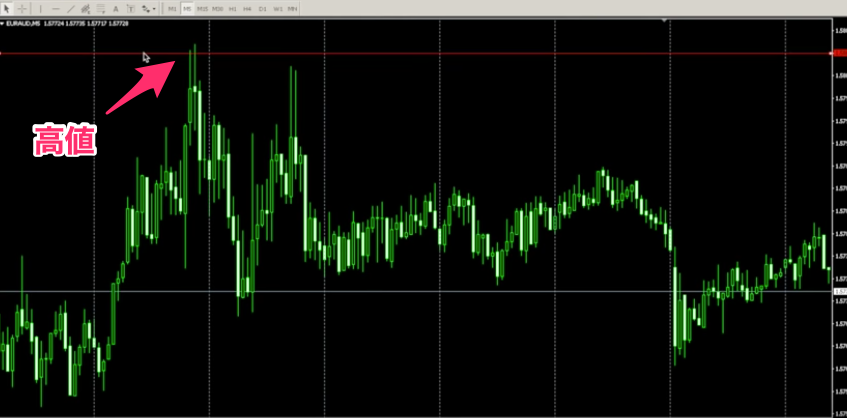Select the equidistant channel tool

85,9
